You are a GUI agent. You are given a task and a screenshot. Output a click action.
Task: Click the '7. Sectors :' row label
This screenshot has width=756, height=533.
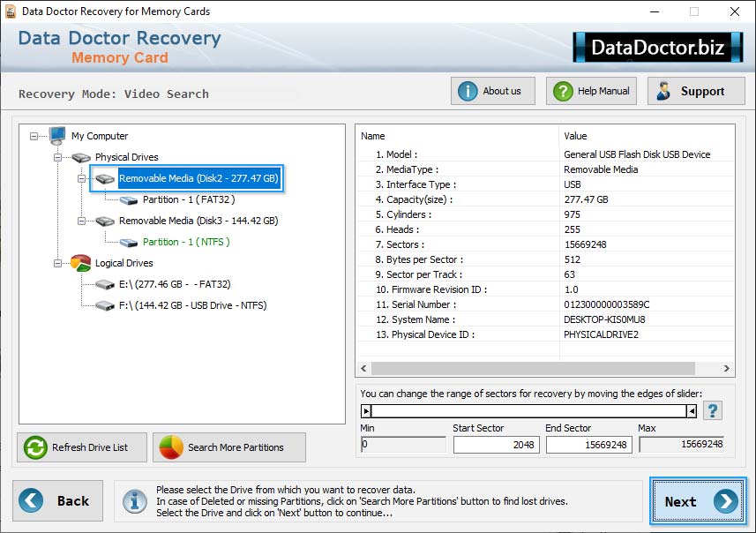pos(400,244)
